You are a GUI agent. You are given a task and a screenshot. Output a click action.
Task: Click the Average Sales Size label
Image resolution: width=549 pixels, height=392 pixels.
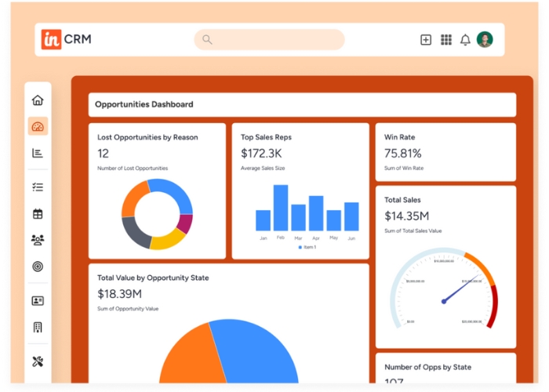[x=263, y=169]
